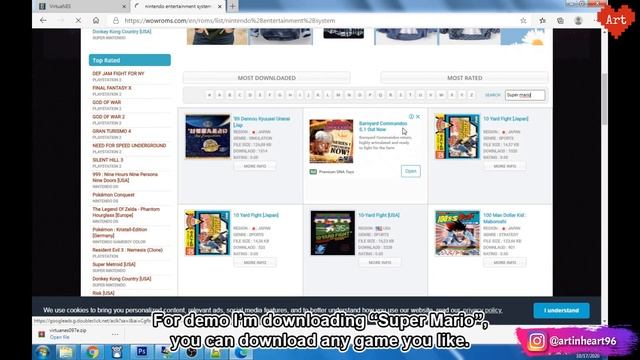Click the virtuanes097e.zip file icon
Viewport: 640px width, 360px height.
pos(42,334)
